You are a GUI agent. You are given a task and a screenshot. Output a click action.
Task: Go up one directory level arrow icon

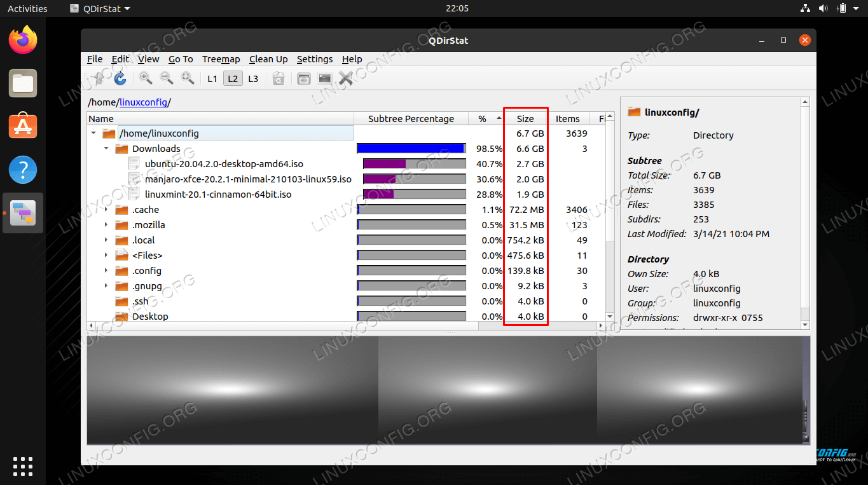click(x=99, y=78)
